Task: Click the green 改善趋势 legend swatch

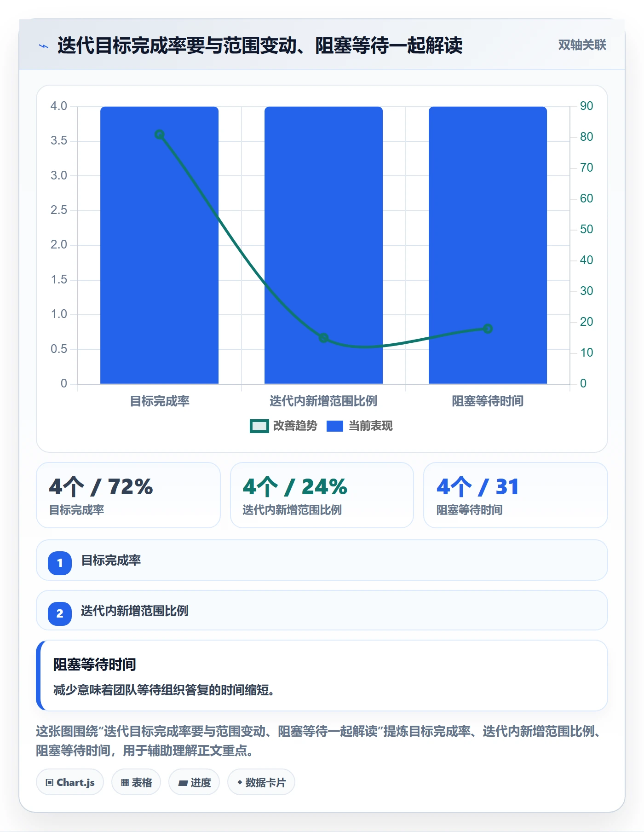Action: tap(259, 426)
